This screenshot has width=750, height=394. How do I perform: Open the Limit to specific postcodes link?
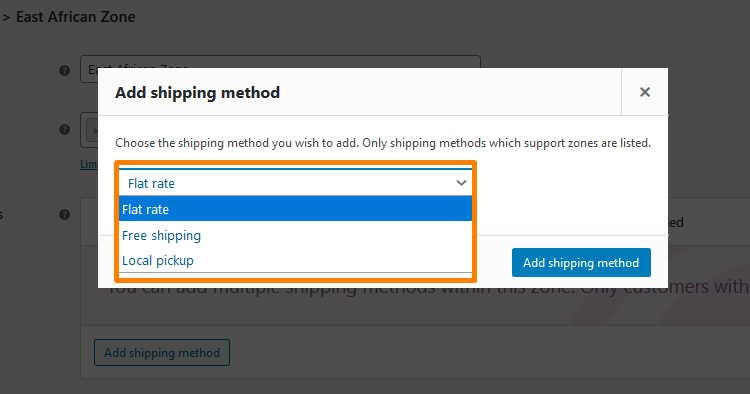[x=89, y=164]
